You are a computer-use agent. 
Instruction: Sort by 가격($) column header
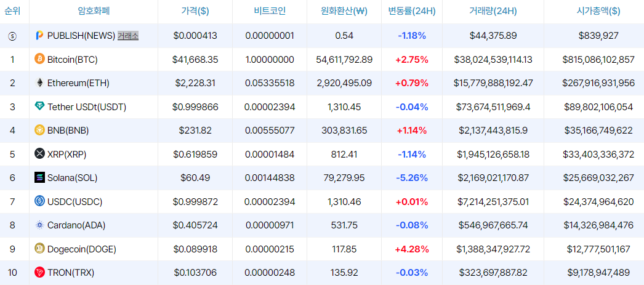195,11
